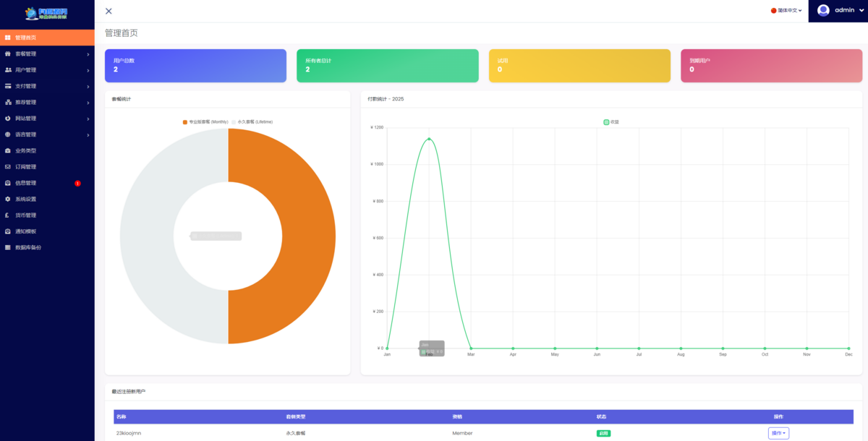Viewport: 868px width, 441px height.
Task: Expand the 用户管理 submenu chevron
Action: (x=88, y=70)
